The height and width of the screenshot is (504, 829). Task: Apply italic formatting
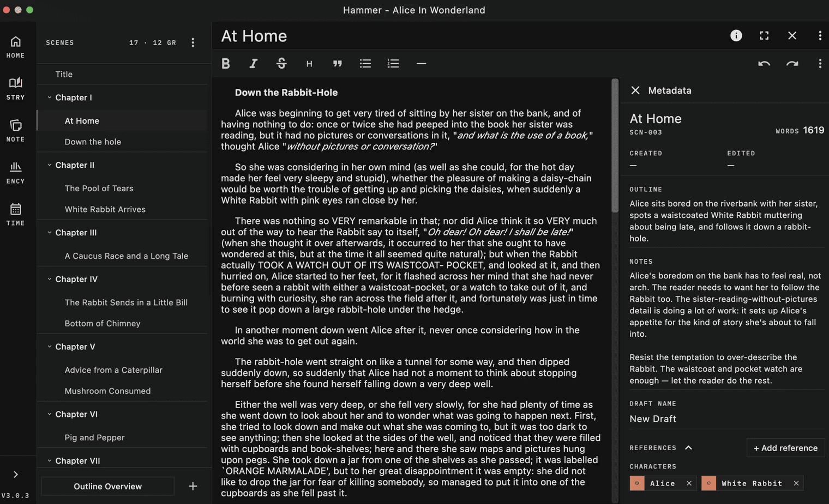point(254,64)
